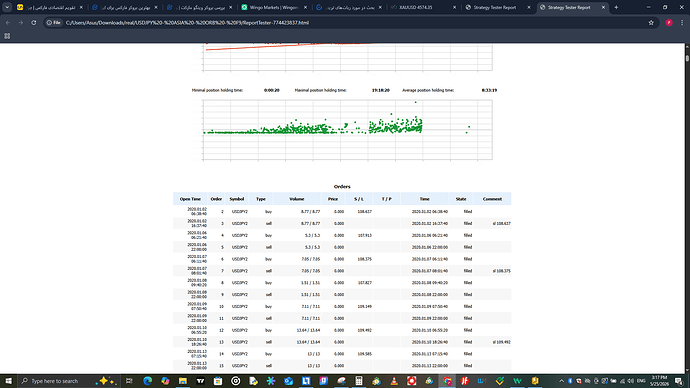Open Microsoft Store from the taskbar
This screenshot has height=388, width=690.
218,381
